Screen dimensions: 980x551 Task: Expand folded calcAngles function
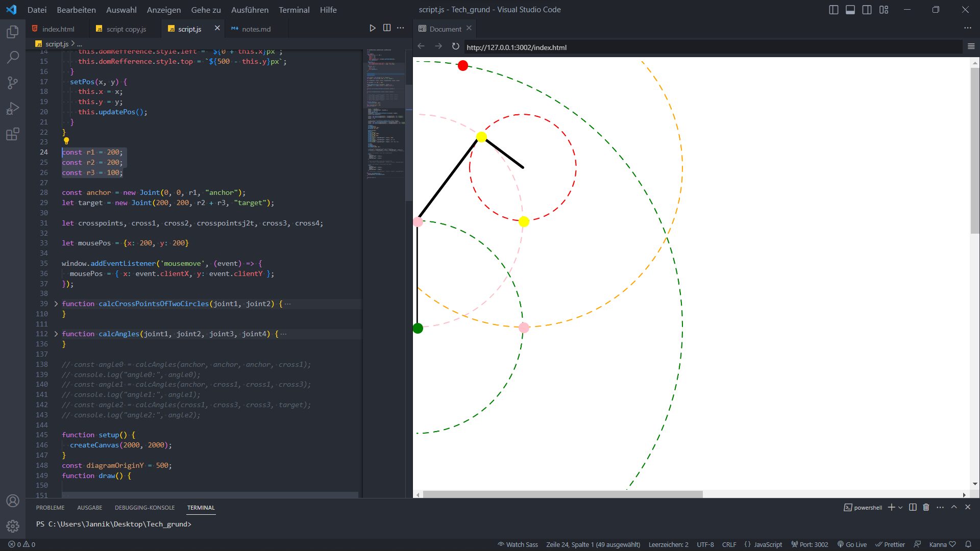click(x=56, y=334)
